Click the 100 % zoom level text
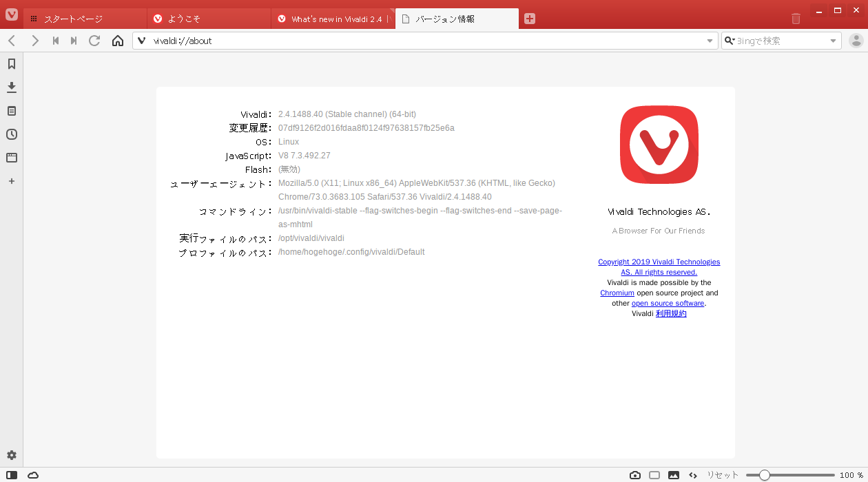The image size is (868, 482). (851, 475)
